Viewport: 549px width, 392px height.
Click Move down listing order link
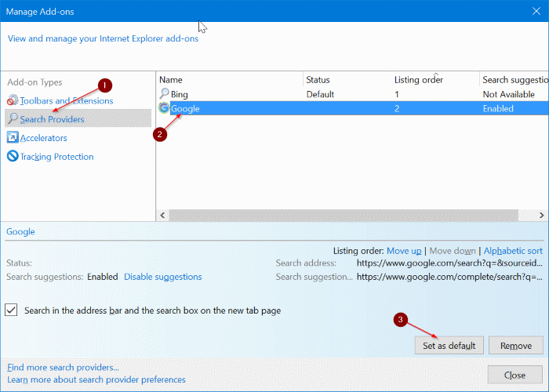(x=453, y=251)
